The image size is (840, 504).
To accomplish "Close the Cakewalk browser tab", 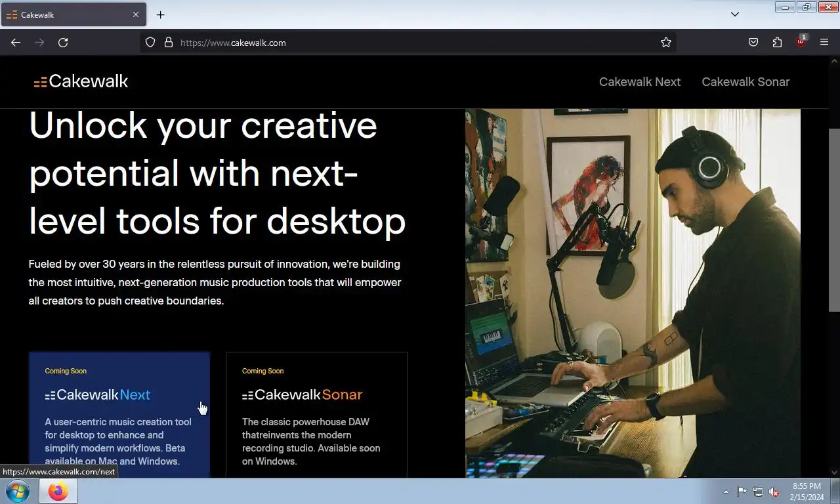I will tap(136, 14).
